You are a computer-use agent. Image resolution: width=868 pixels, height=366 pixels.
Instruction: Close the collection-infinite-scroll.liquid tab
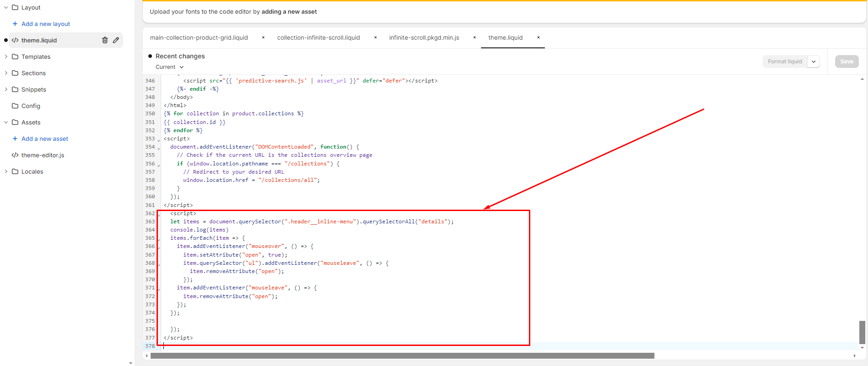pyautogui.click(x=376, y=37)
